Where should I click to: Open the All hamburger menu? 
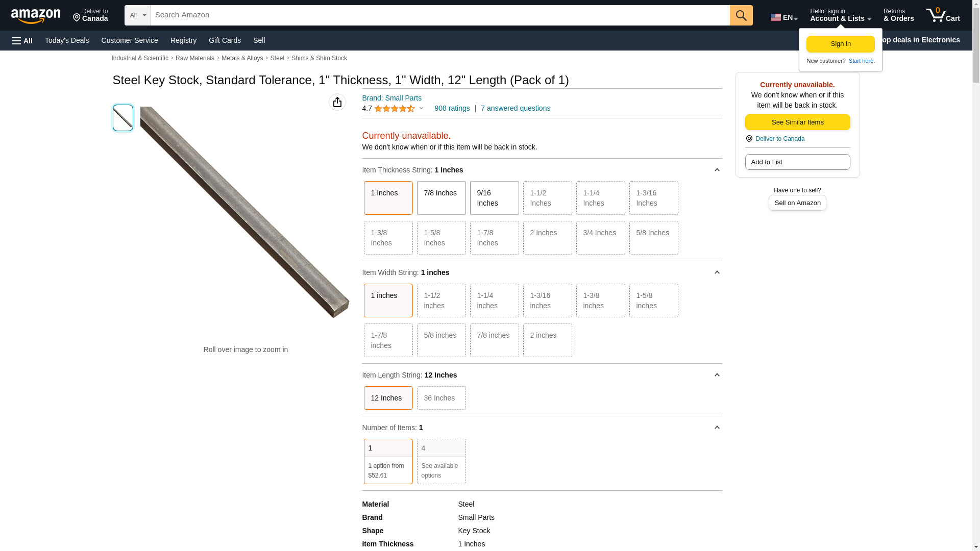pyautogui.click(x=22, y=41)
